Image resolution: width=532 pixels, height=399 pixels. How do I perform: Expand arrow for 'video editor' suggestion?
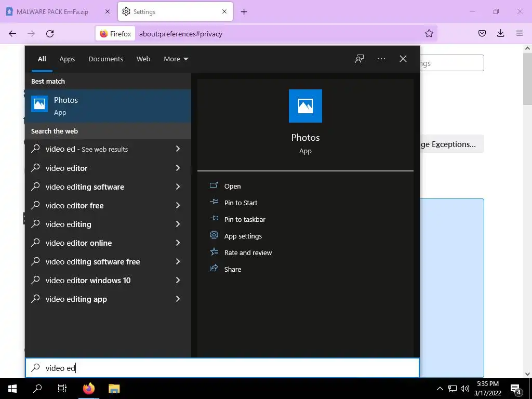178,168
